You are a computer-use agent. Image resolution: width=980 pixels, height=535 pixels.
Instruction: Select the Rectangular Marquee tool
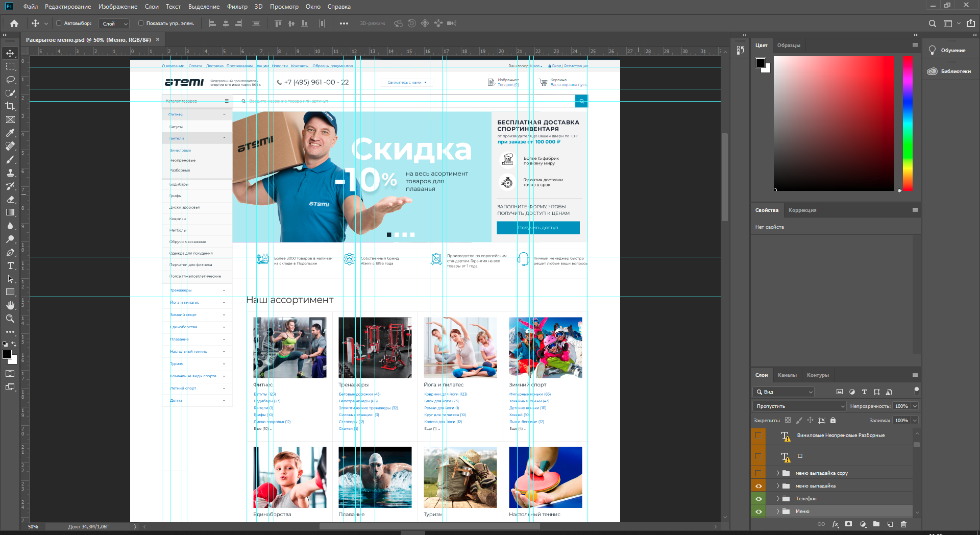(x=10, y=66)
